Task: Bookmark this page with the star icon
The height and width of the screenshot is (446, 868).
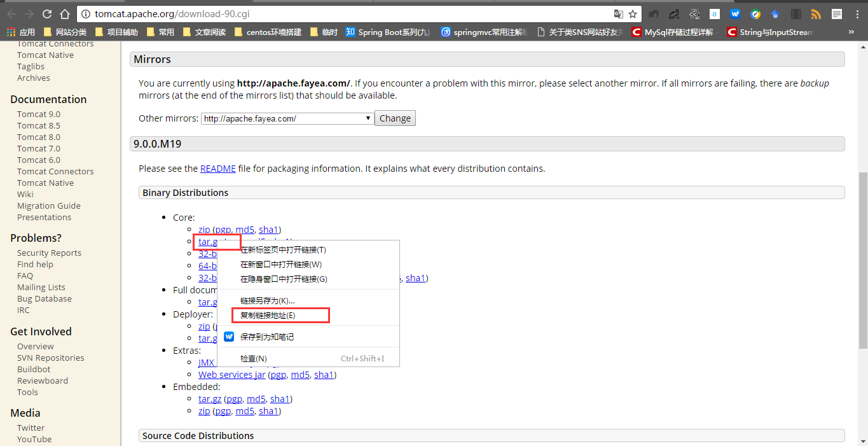Action: tap(633, 13)
